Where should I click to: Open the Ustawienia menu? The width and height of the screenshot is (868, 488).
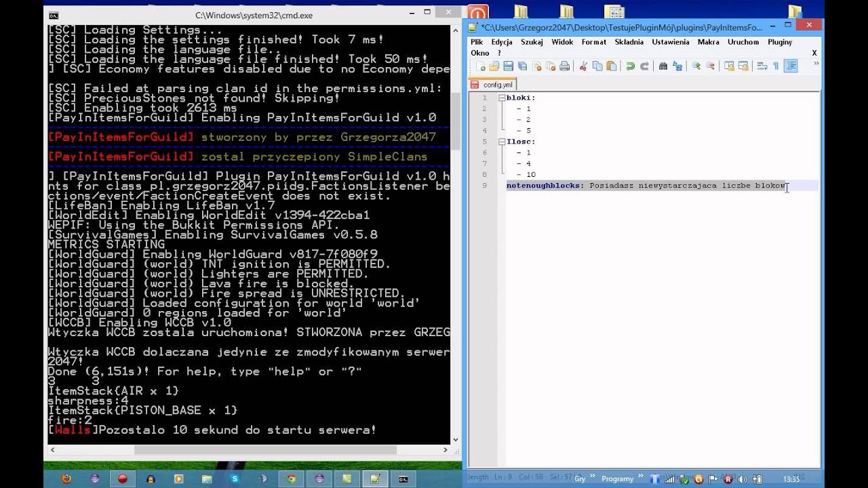671,42
